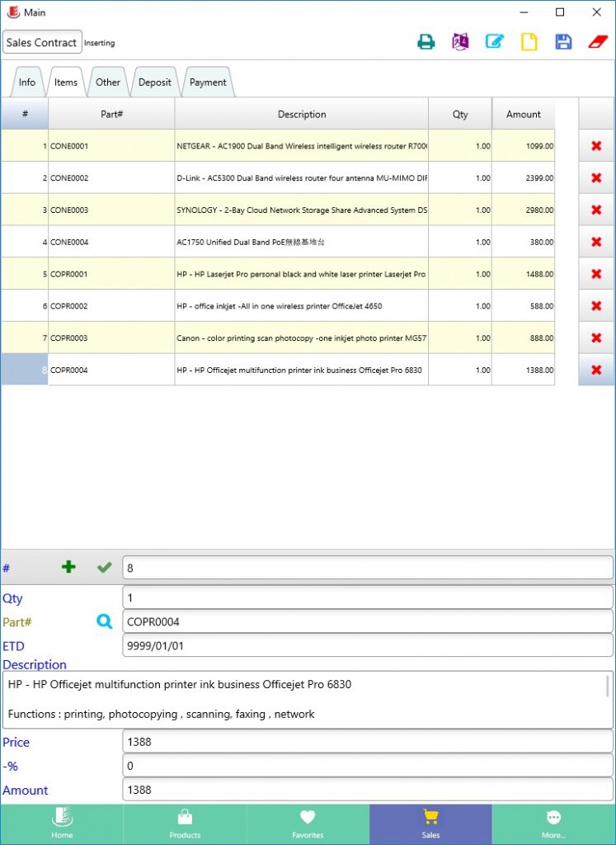Delete row 2 CONE0002 with red X
The image size is (616, 845).
tap(596, 178)
